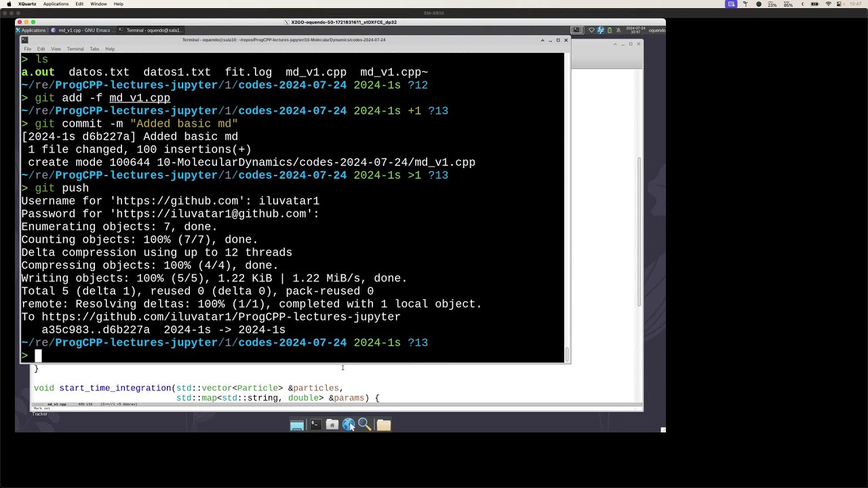Click 'fit.log' in the ls output
The height and width of the screenshot is (488, 868).
tap(248, 73)
